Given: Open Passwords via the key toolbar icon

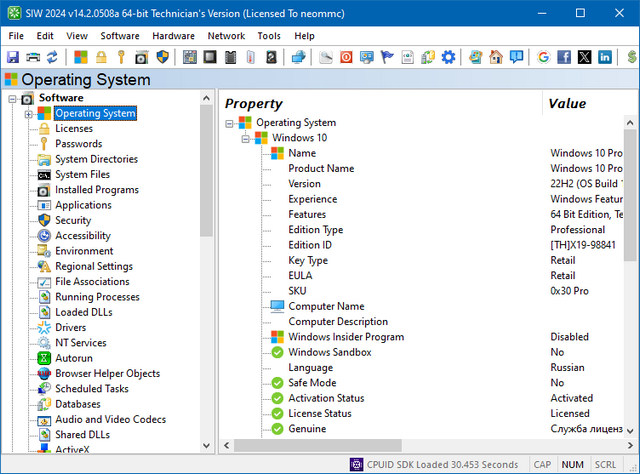Looking at the screenshot, I should tap(122, 57).
